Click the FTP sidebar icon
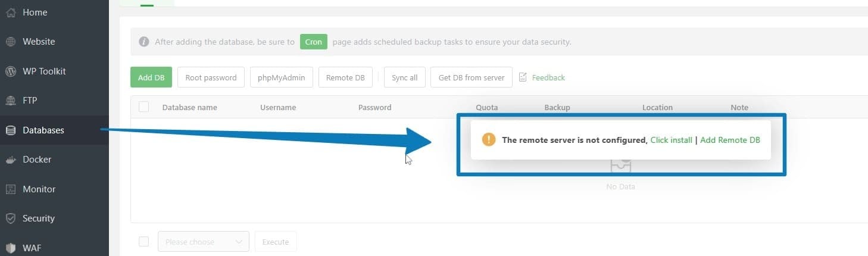868x256 pixels. [10, 101]
